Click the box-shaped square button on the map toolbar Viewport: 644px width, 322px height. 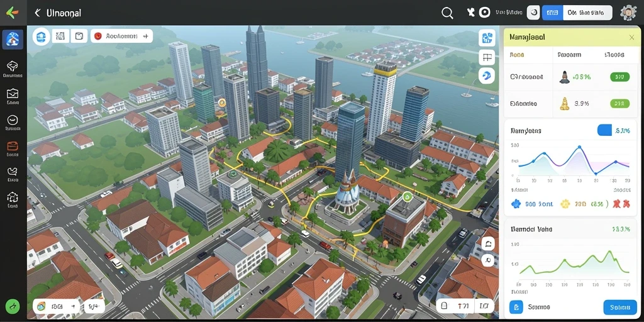(x=79, y=36)
